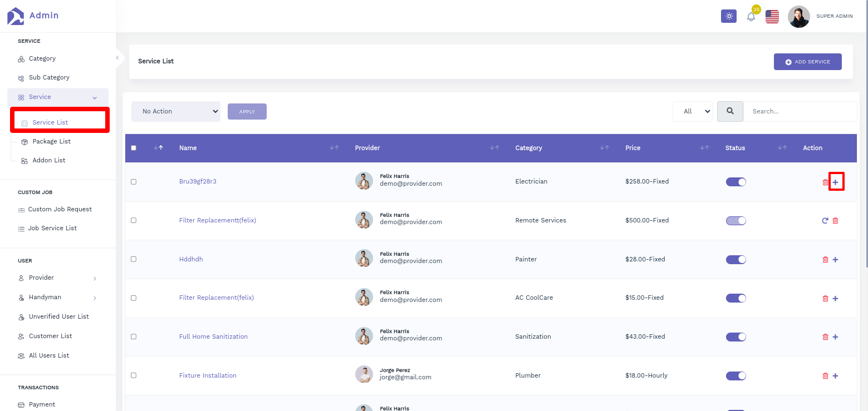Open the No Action bulk dropdown
The image size is (868, 411).
[176, 111]
